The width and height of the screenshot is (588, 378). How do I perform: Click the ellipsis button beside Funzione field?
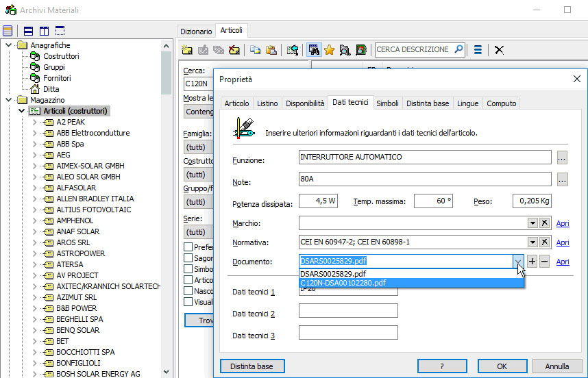coord(561,157)
